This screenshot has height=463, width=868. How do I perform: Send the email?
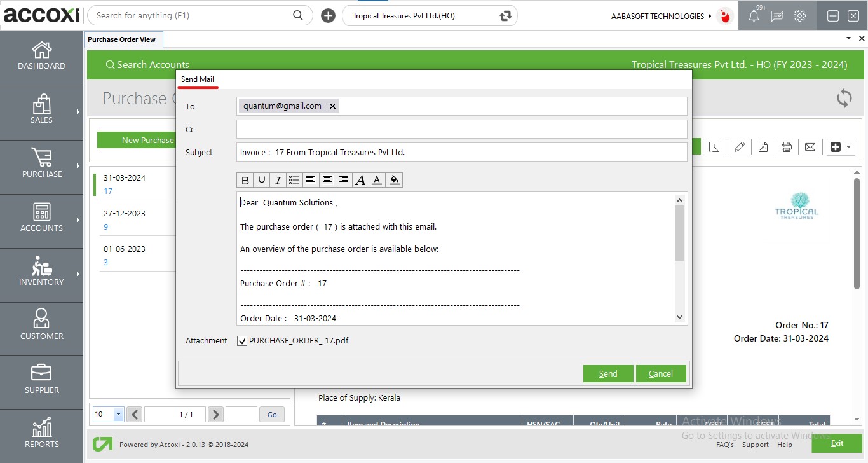click(x=608, y=374)
